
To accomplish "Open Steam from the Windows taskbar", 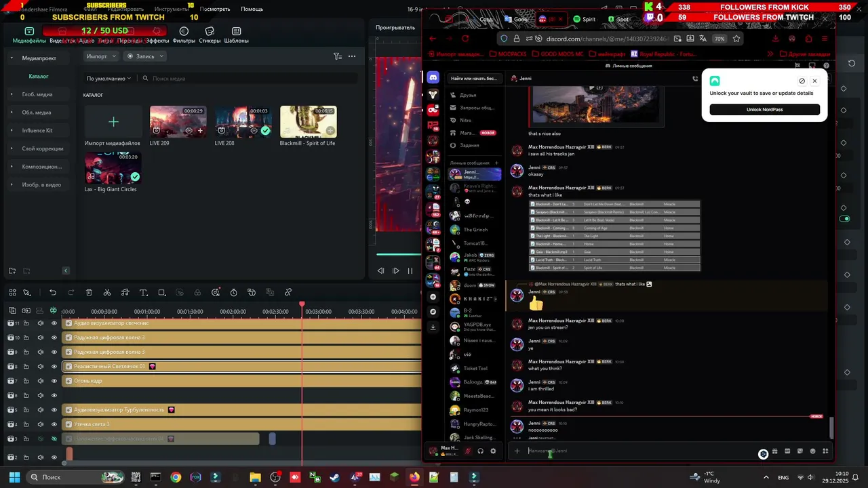I will click(x=334, y=477).
